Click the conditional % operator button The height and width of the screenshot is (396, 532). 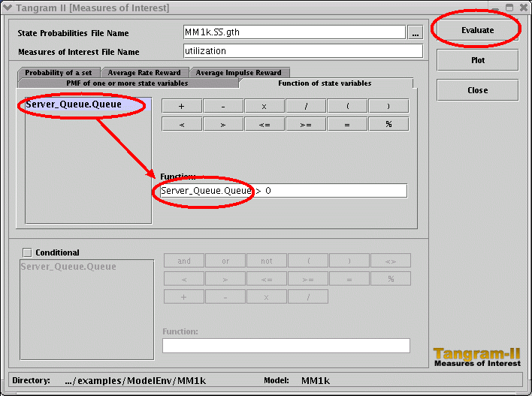tap(391, 279)
